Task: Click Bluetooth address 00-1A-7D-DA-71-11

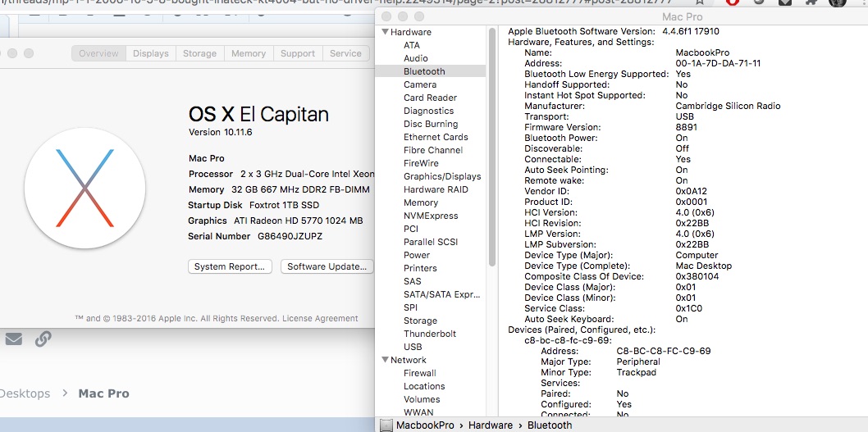Action: pos(718,64)
